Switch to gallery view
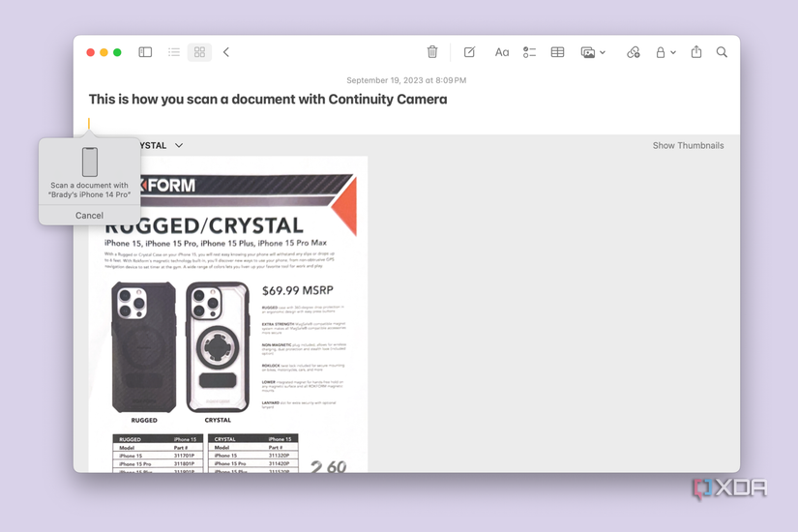This screenshot has width=798, height=532. pos(199,52)
